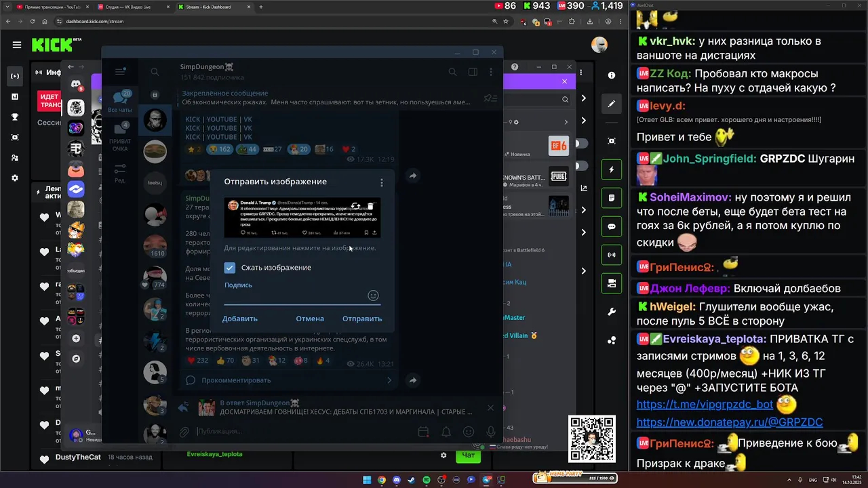
Task: Click the chat bubble icon in Kick toolbar
Action: 612,226
